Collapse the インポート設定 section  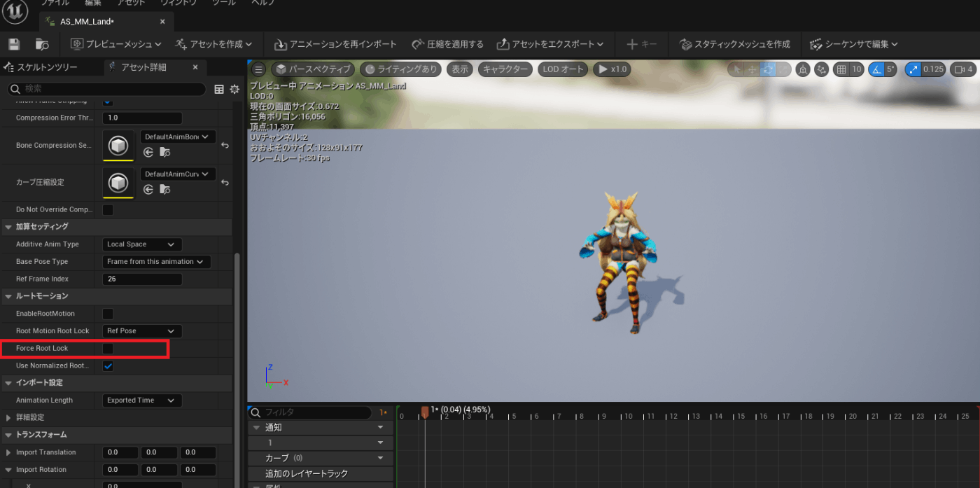tap(8, 383)
